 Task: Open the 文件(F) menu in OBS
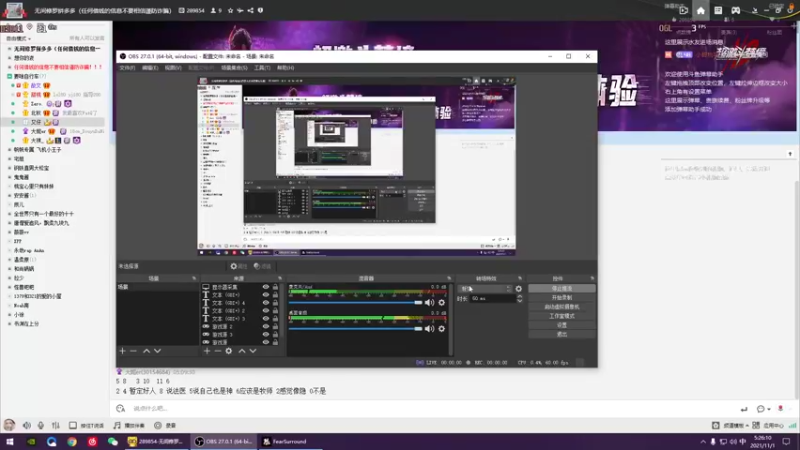pyautogui.click(x=127, y=68)
